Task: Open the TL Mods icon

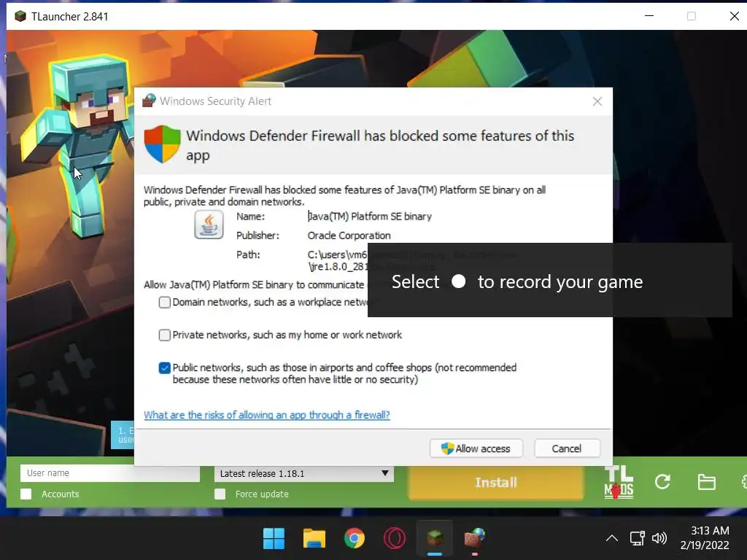Action: tap(619, 482)
